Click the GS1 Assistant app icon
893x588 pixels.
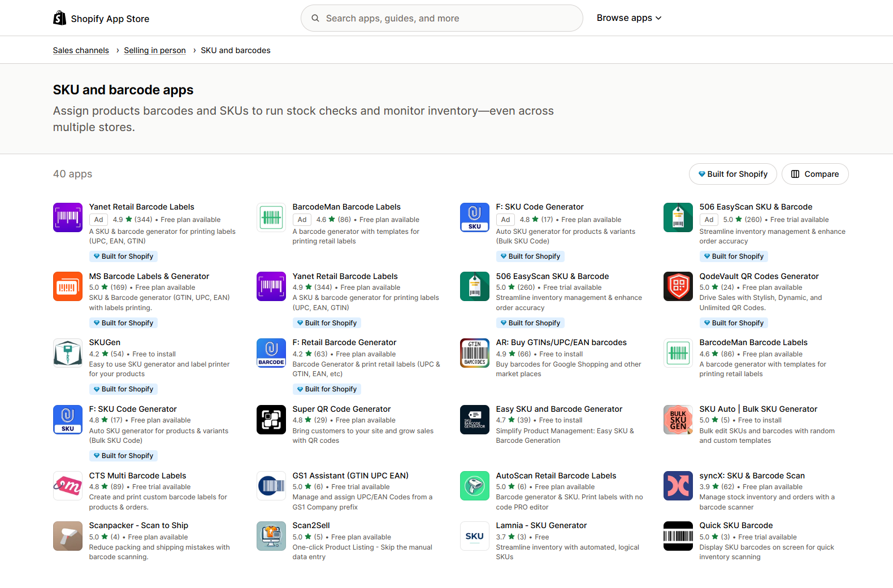click(271, 486)
